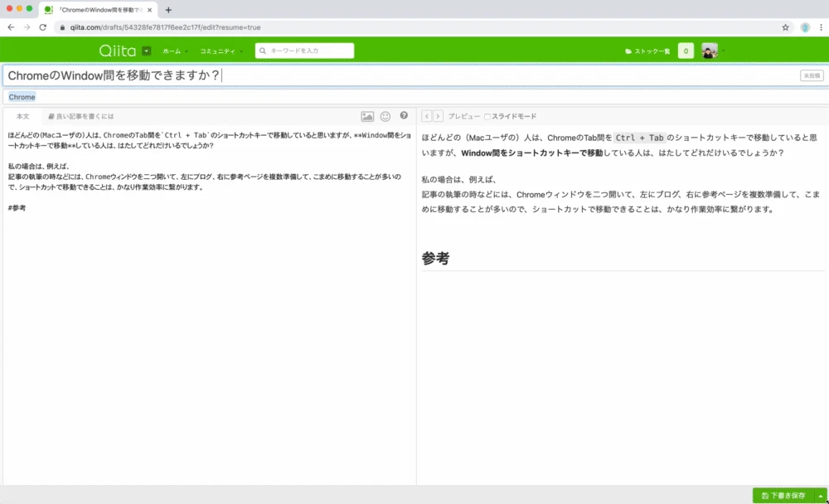Image resolution: width=829 pixels, height=504 pixels.
Task: Open Chrome's three-dot menu
Action: 821,27
